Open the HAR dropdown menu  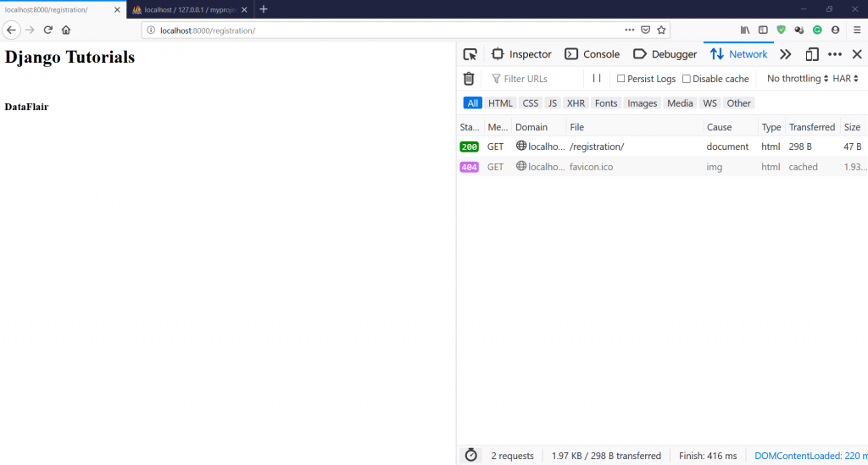(845, 79)
